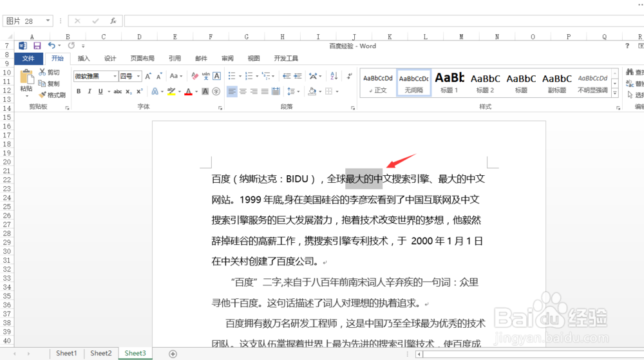
Task: Click Copy (复制) icon
Action: click(x=42, y=83)
